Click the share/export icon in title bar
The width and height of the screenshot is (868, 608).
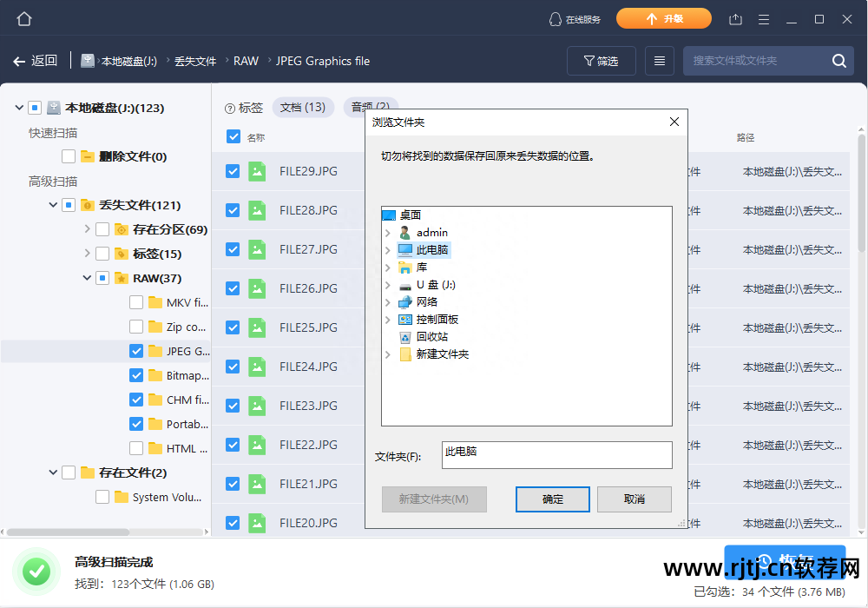pos(736,19)
